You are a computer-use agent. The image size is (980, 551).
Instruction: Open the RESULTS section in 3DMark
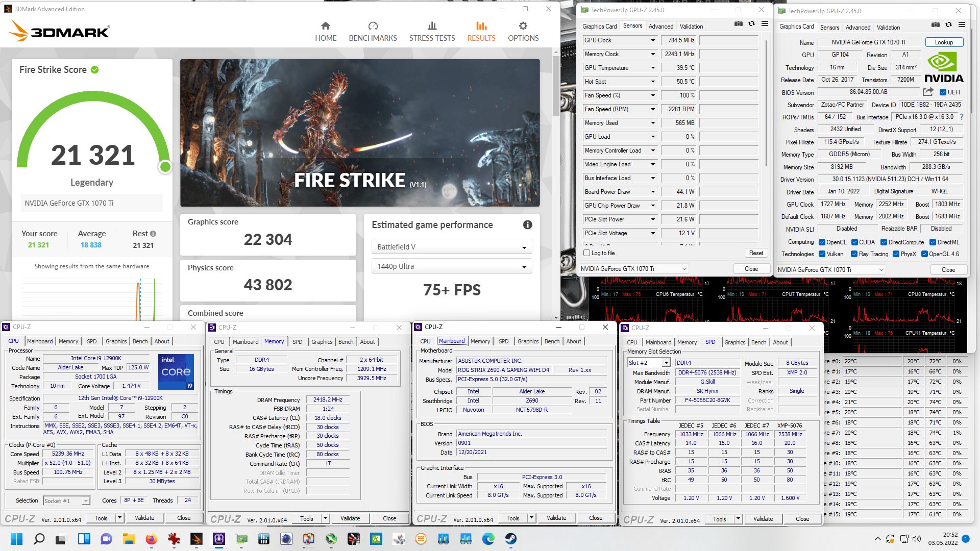click(x=481, y=32)
